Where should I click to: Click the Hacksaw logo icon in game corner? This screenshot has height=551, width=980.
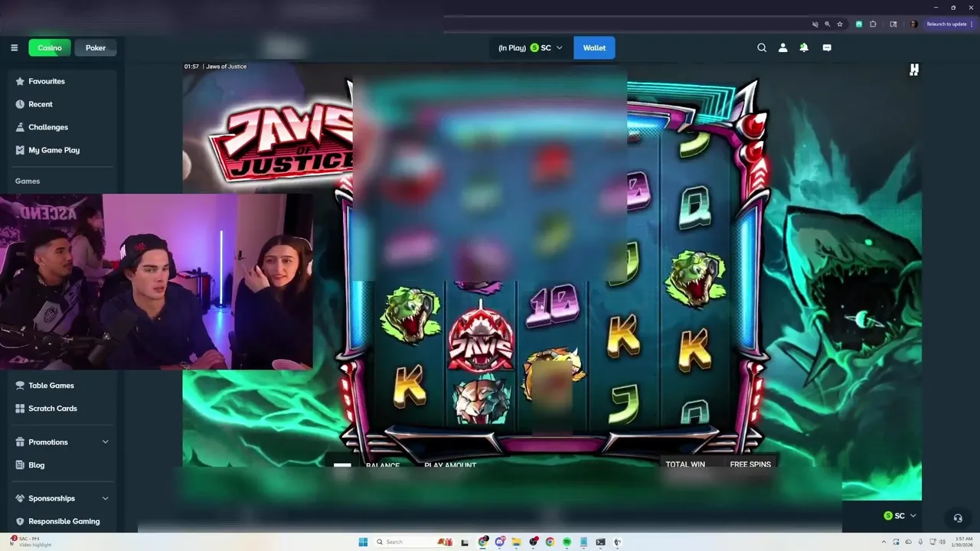[x=913, y=70]
